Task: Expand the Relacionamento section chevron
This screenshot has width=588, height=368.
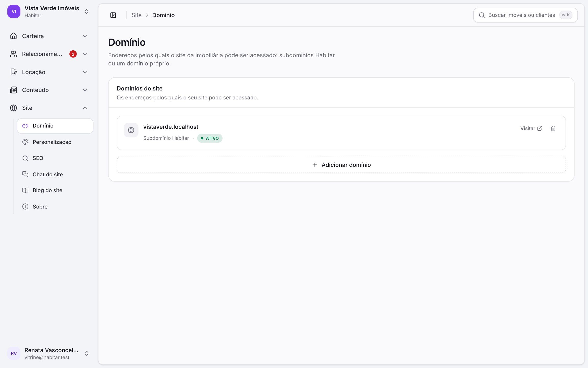Action: point(85,54)
